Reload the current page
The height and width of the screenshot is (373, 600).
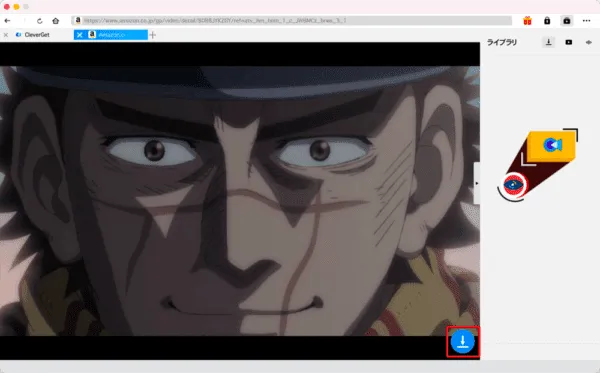point(39,21)
